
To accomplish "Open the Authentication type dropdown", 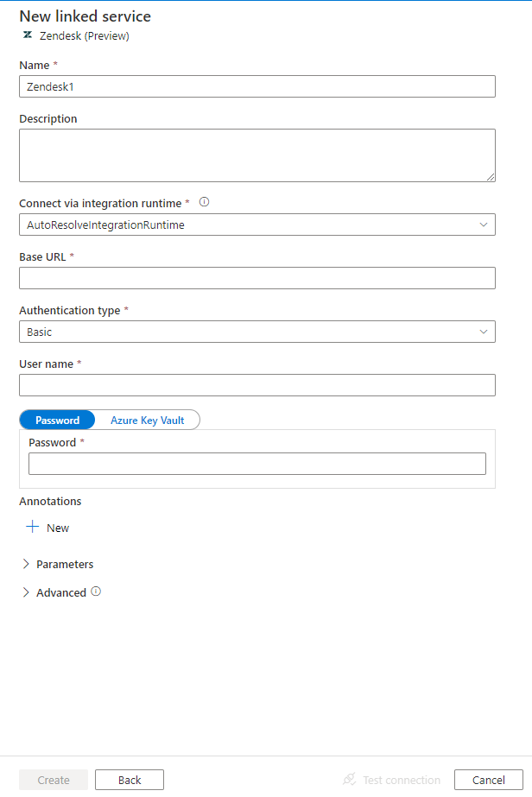I will [484, 331].
